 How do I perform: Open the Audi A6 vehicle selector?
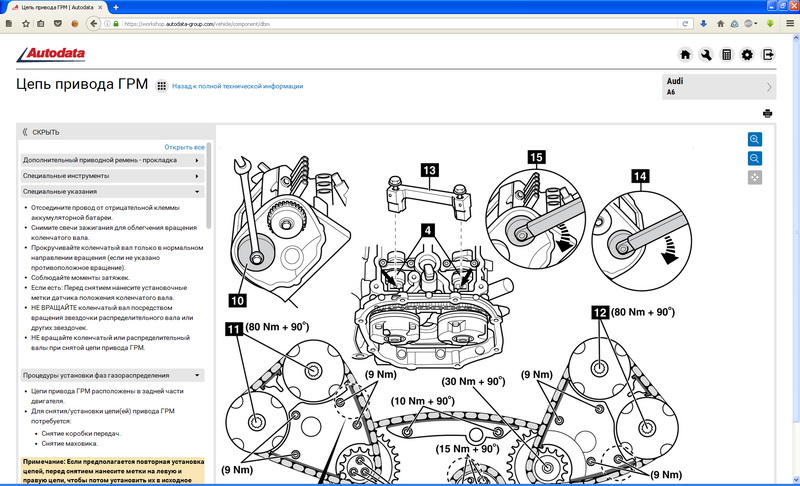point(720,87)
